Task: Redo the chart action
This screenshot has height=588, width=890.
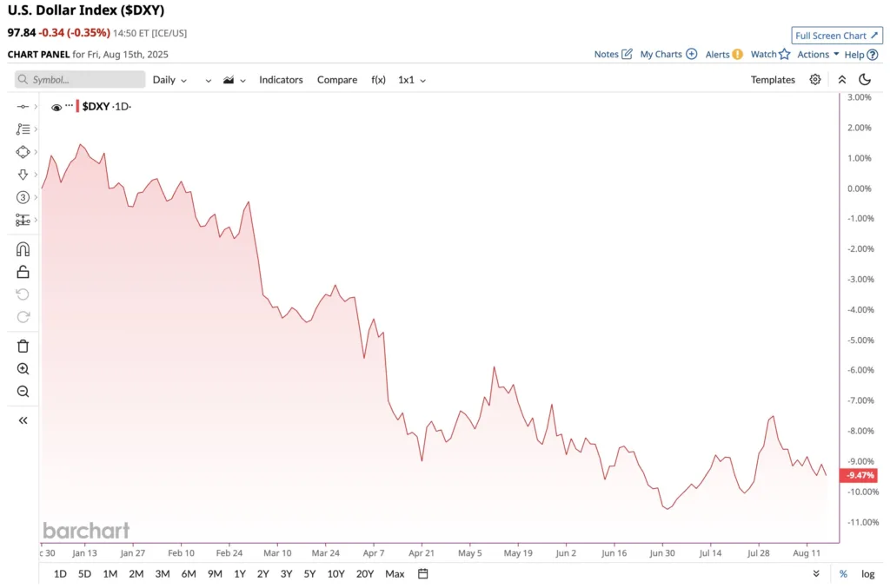Action: pos(23,317)
